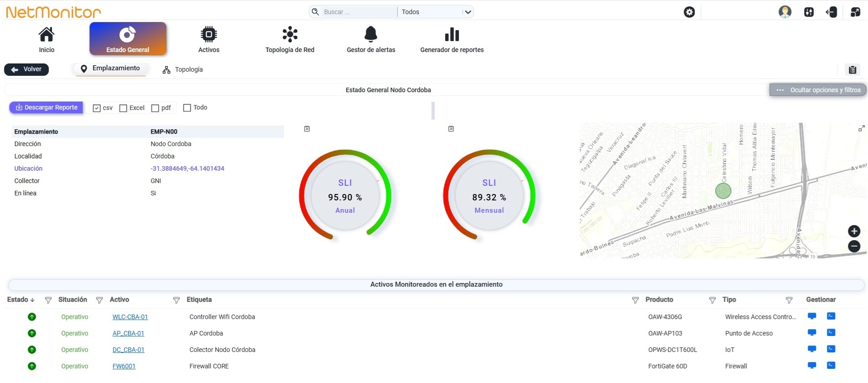Viewport: 868px width, 383px height.
Task: Open the Situación column filter
Action: coord(99,300)
